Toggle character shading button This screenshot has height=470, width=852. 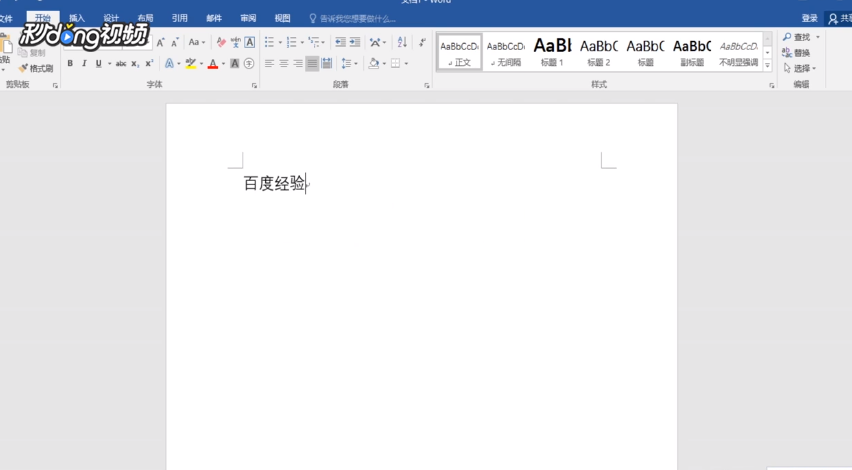click(235, 64)
